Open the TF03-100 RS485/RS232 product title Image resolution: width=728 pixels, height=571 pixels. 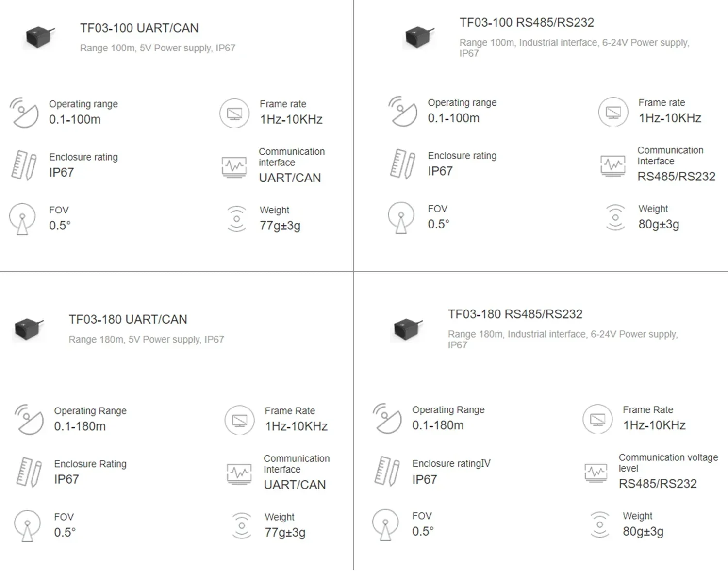(x=527, y=23)
